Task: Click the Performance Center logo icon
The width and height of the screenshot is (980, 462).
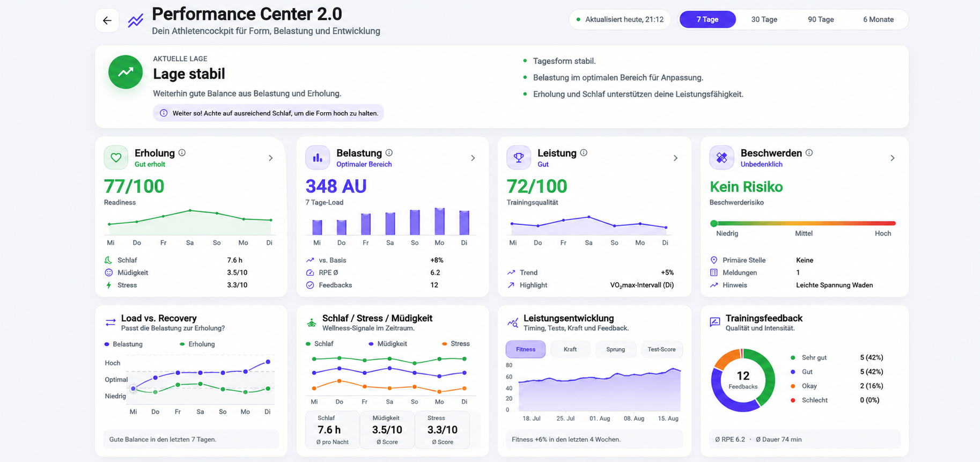Action: tap(136, 20)
